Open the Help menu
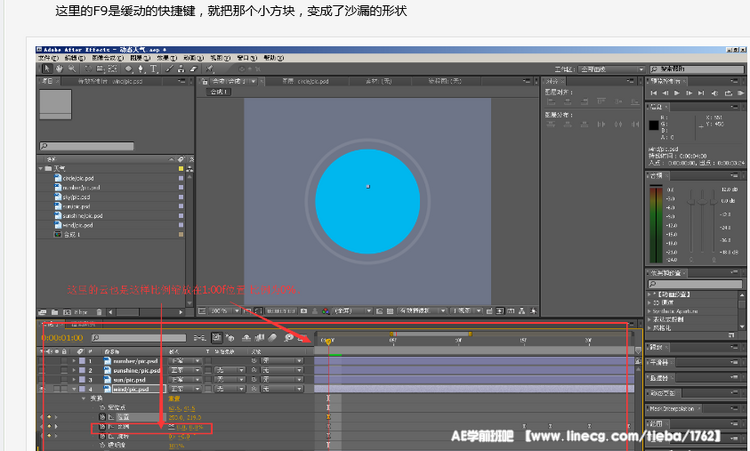 (273, 58)
